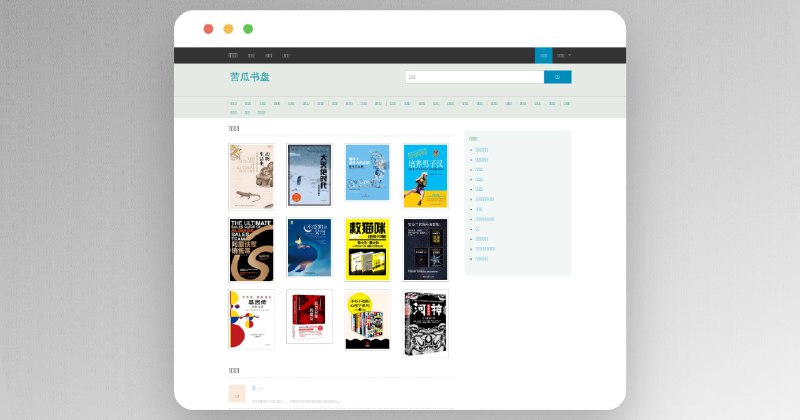This screenshot has height=420, width=800.
Task: Click the blue highlighted button in the dark navbar
Action: pos(543,55)
